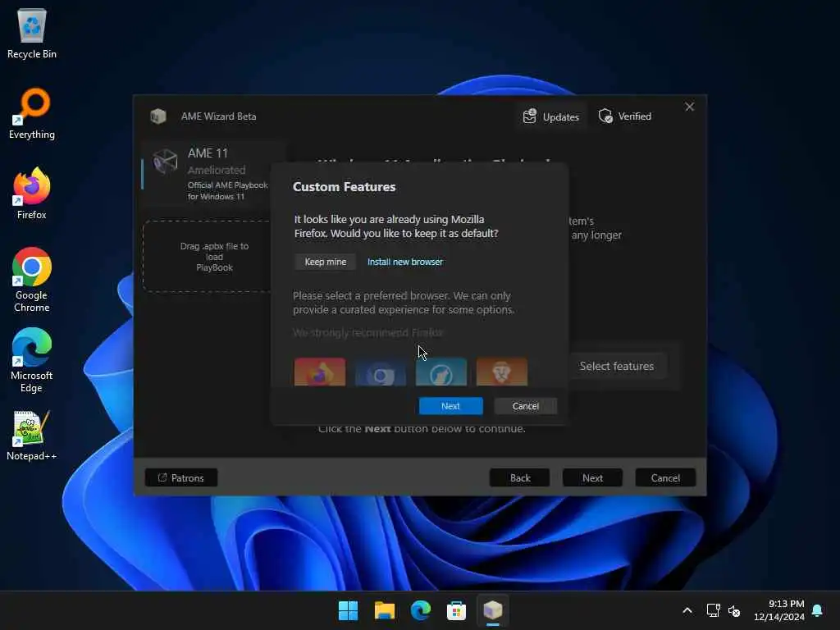The height and width of the screenshot is (630, 840).
Task: Click the muted volume tray icon
Action: tap(734, 610)
